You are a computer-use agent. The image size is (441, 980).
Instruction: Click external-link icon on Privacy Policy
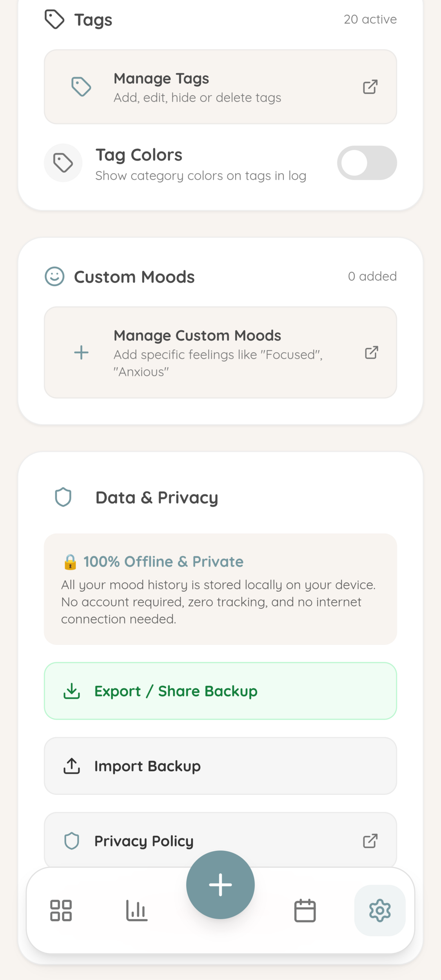[x=370, y=841]
